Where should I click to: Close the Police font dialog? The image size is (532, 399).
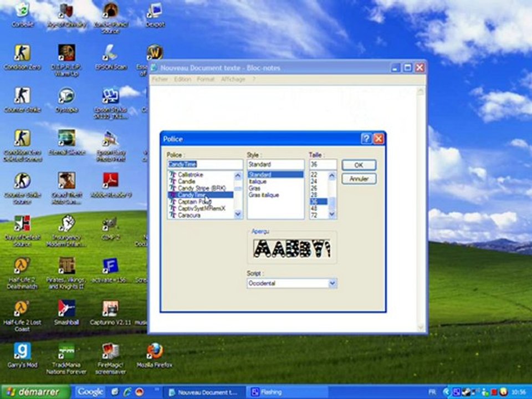point(378,139)
